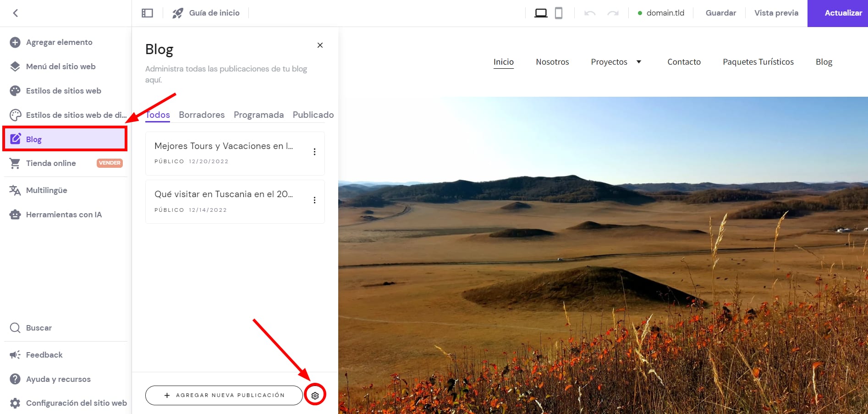Close the Blog panel
Image resolution: width=868 pixels, height=414 pixels.
tap(320, 45)
